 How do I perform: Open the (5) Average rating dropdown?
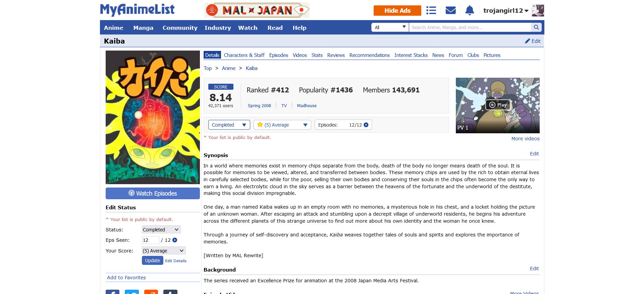tap(282, 125)
